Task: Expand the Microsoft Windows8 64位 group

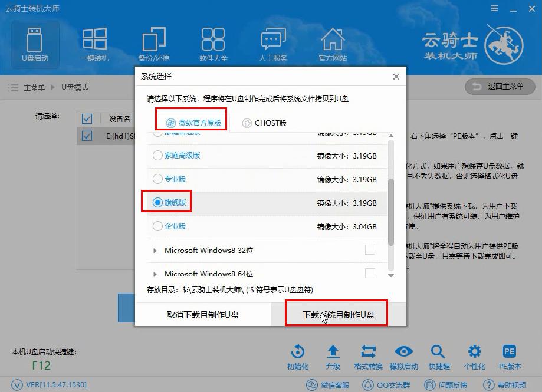Action: pyautogui.click(x=155, y=274)
